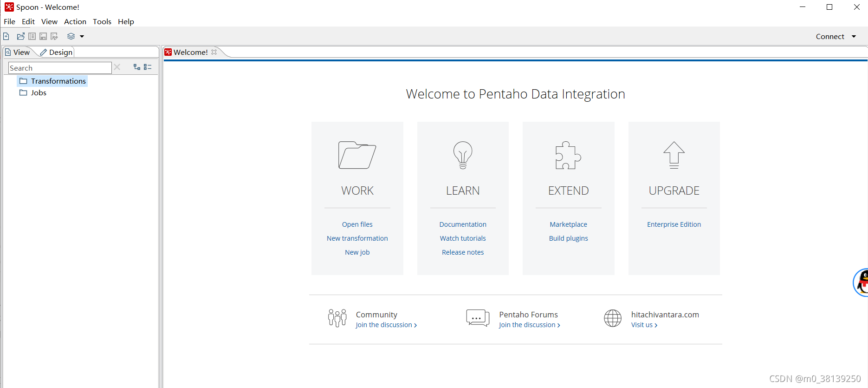Viewport: 868px width, 388px height.
Task: Open the dropdown arrow beside Connect
Action: coord(854,36)
